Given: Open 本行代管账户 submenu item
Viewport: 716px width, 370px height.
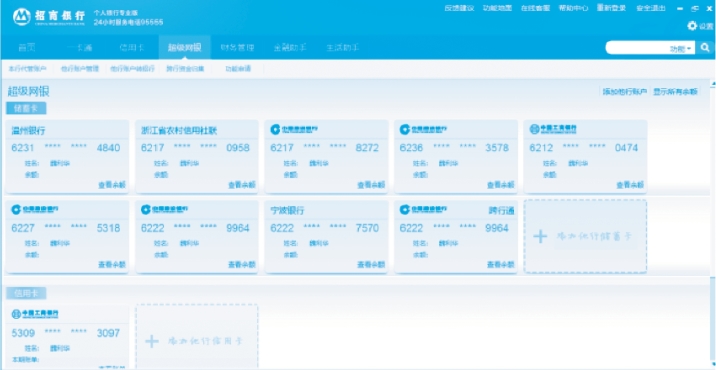Looking at the screenshot, I should 27,69.
